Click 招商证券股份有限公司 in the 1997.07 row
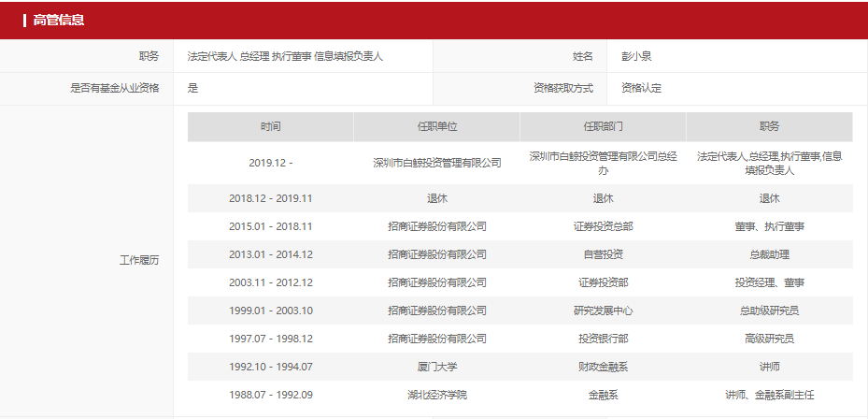868x419 pixels. pos(437,339)
